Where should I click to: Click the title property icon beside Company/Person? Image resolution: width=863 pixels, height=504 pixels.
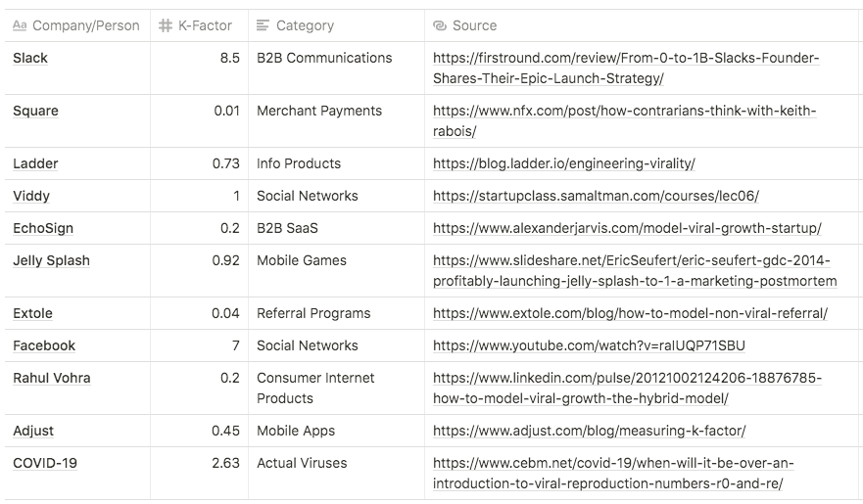pos(20,25)
